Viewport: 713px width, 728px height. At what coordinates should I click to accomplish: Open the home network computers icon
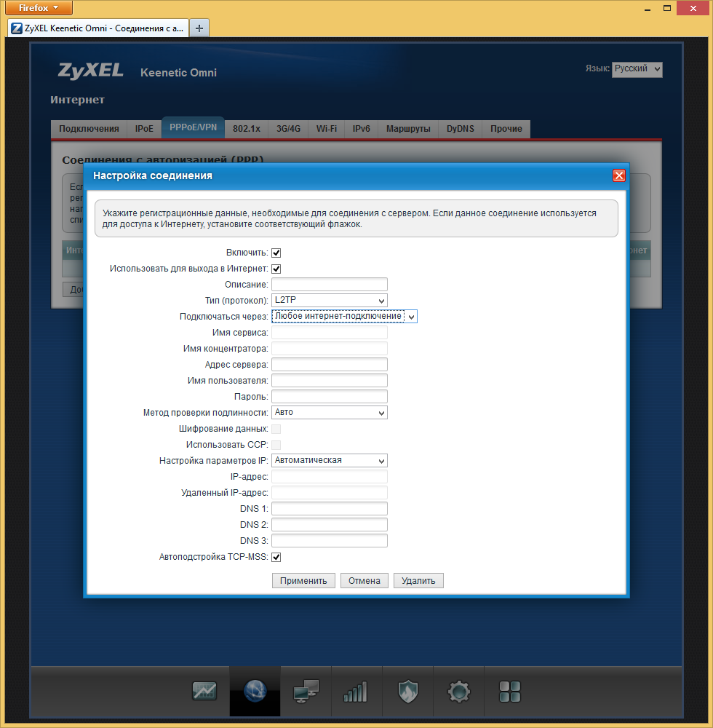click(x=306, y=691)
